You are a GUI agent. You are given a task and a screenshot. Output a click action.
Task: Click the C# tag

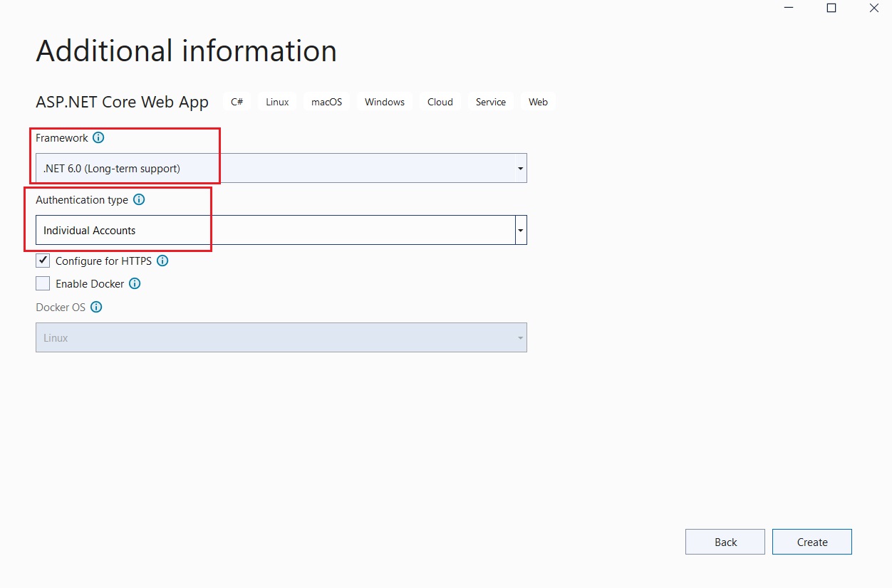[237, 102]
